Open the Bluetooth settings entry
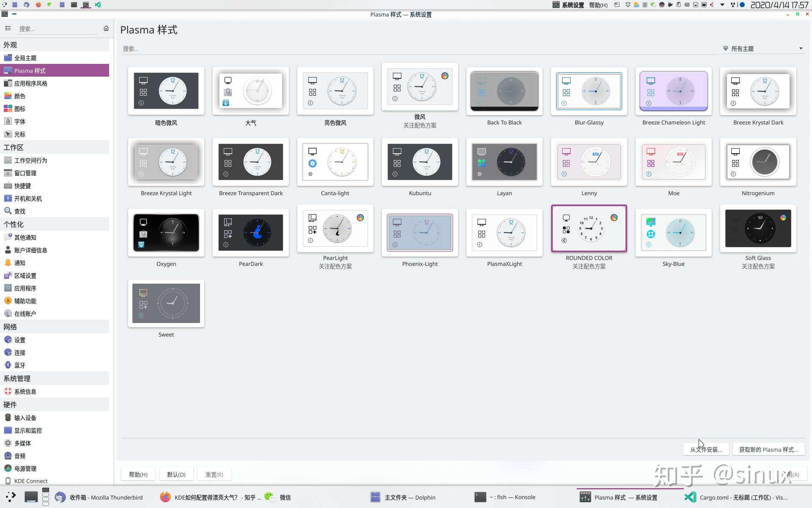The image size is (812, 508). coord(19,365)
